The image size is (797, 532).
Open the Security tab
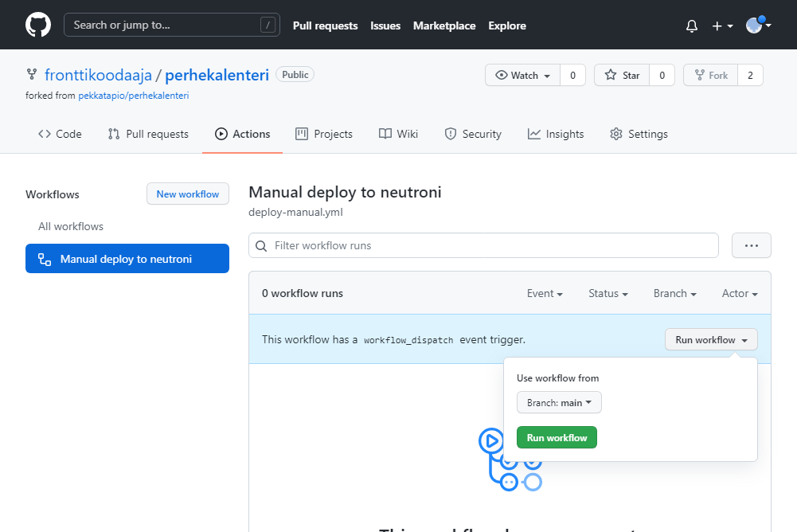click(473, 135)
